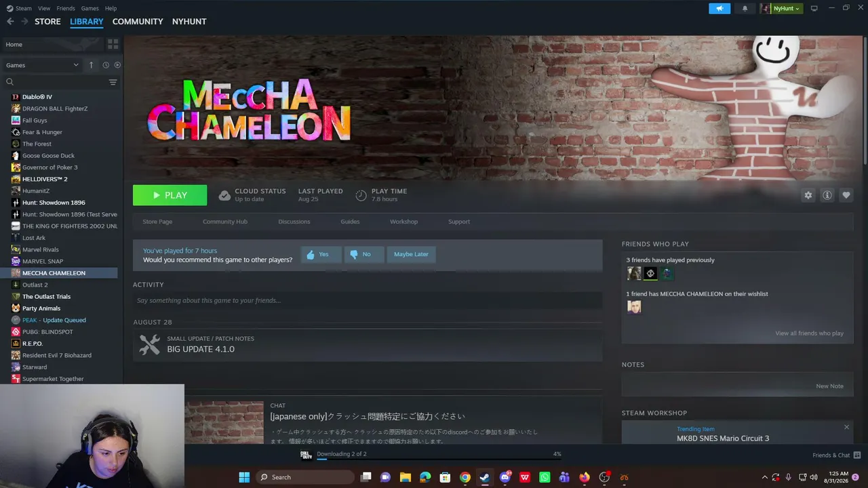Open the Store Page tab
The height and width of the screenshot is (488, 868).
(157, 222)
